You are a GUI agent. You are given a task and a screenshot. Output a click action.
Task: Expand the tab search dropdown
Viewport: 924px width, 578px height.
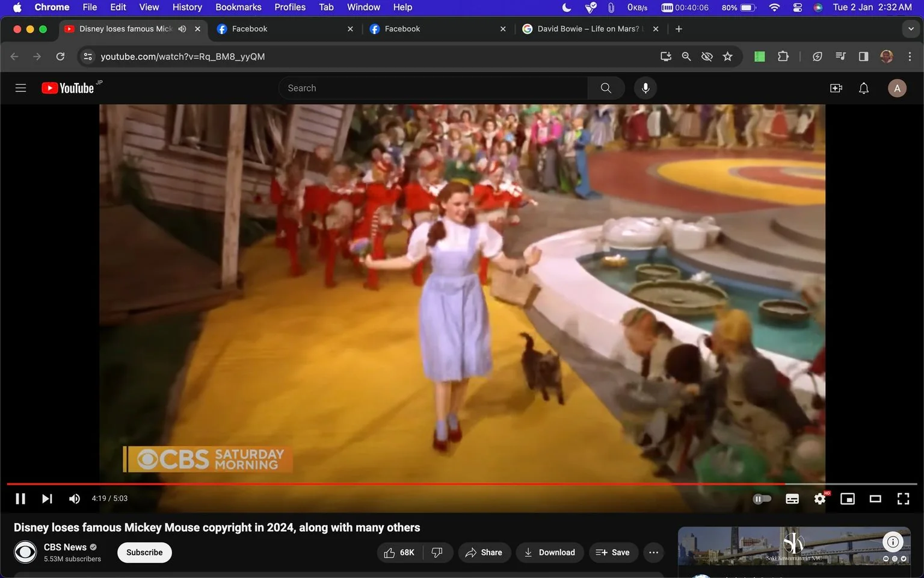coord(911,29)
